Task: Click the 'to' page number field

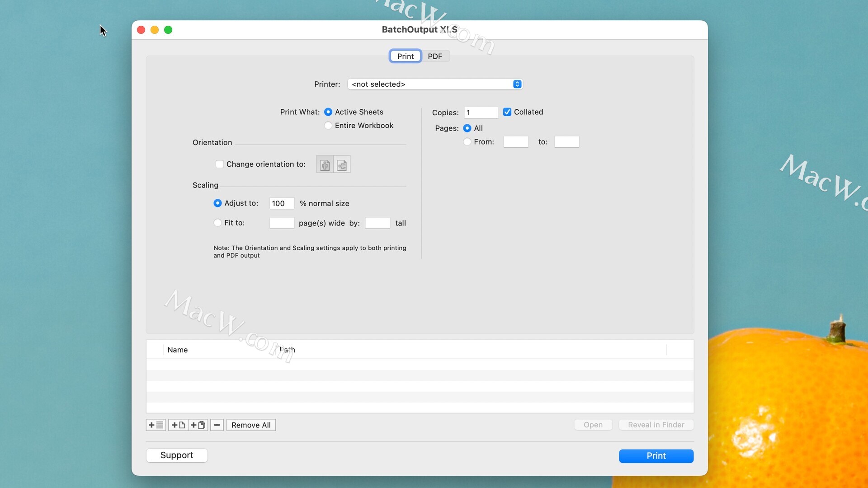Action: [x=567, y=142]
